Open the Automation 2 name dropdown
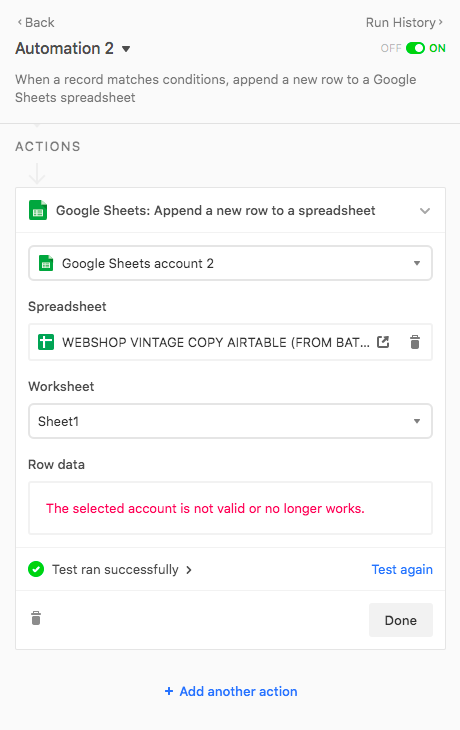 pos(126,49)
